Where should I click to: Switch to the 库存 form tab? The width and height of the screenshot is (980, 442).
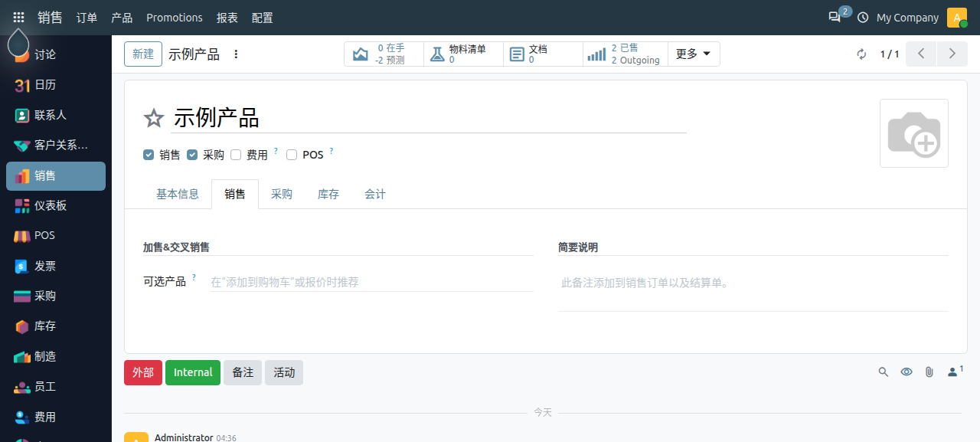(328, 195)
